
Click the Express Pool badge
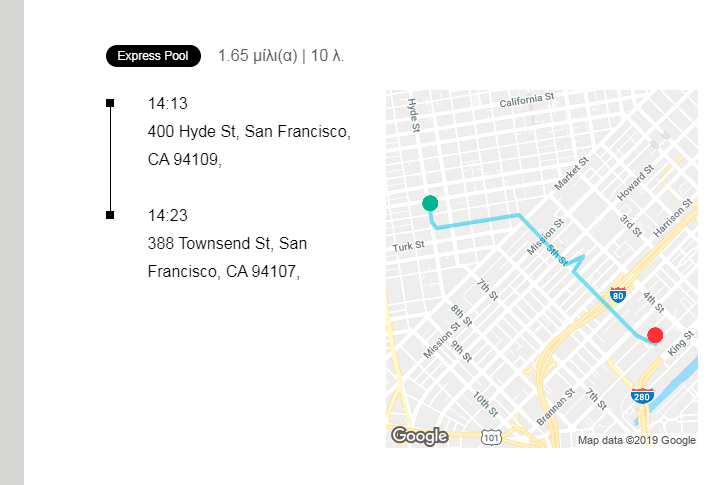click(153, 56)
